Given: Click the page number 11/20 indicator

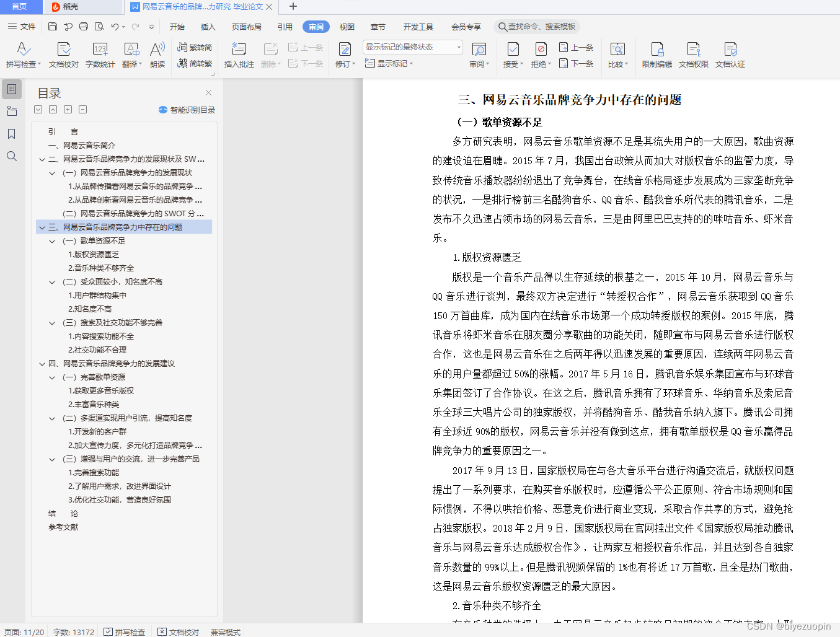Looking at the screenshot, I should coord(24,632).
